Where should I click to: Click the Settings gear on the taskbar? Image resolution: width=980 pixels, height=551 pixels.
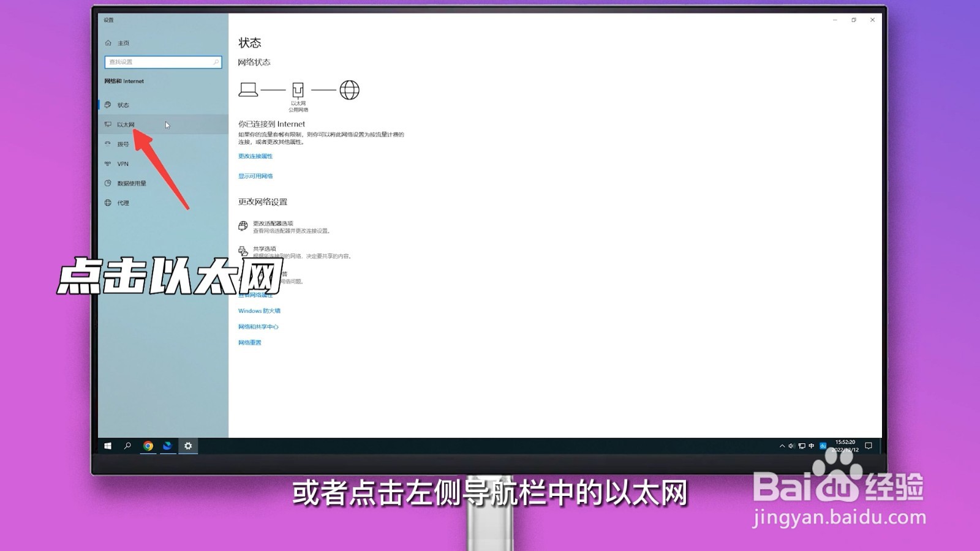188,446
